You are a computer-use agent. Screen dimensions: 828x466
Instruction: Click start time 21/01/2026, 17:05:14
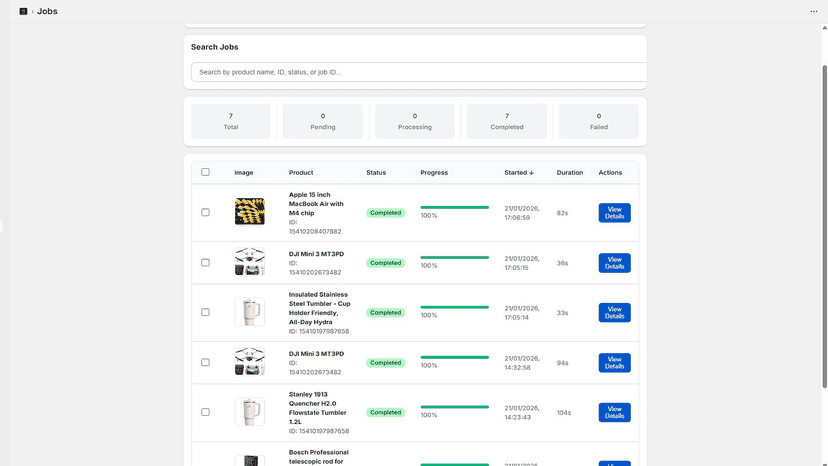(522, 313)
